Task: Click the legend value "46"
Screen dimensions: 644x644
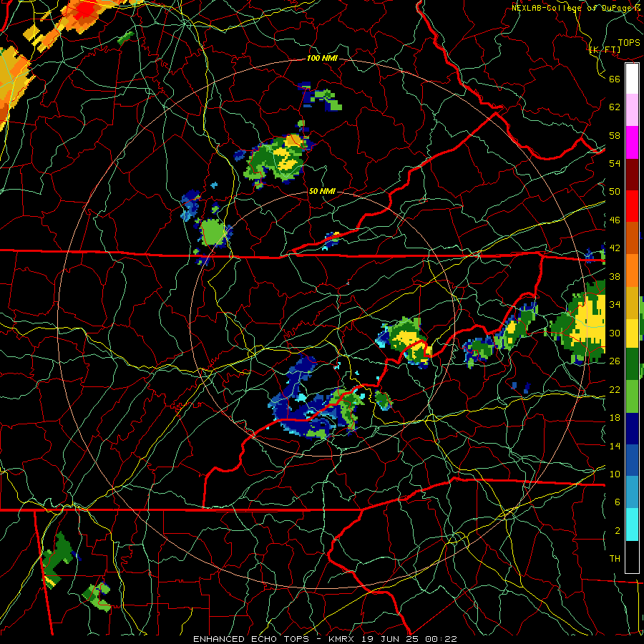Action: 615,220
